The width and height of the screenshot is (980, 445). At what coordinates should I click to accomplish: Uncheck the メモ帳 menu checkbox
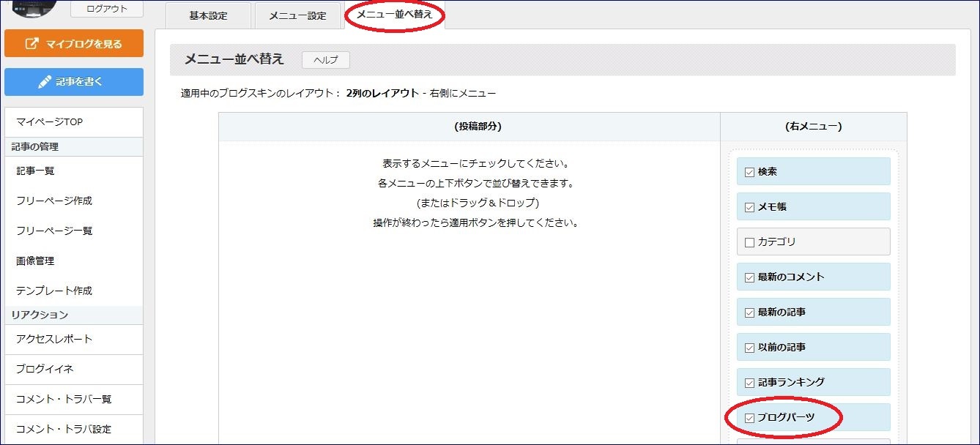click(749, 207)
